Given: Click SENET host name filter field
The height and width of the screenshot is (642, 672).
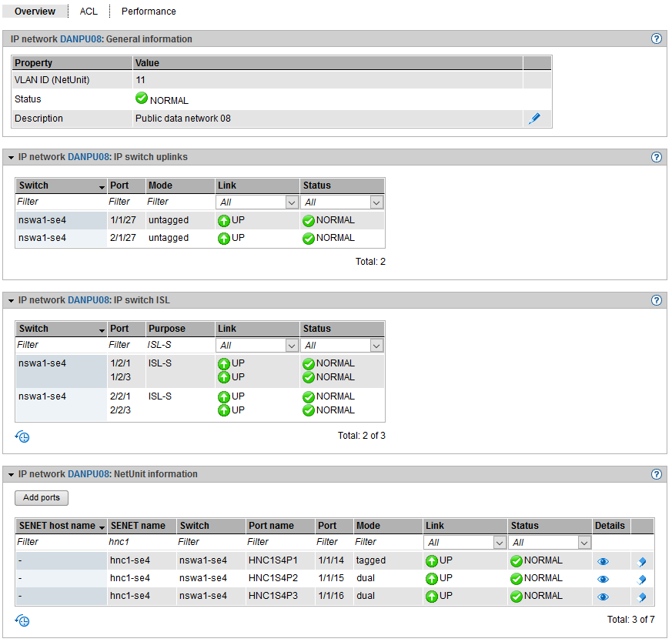Looking at the screenshot, I should [61, 542].
